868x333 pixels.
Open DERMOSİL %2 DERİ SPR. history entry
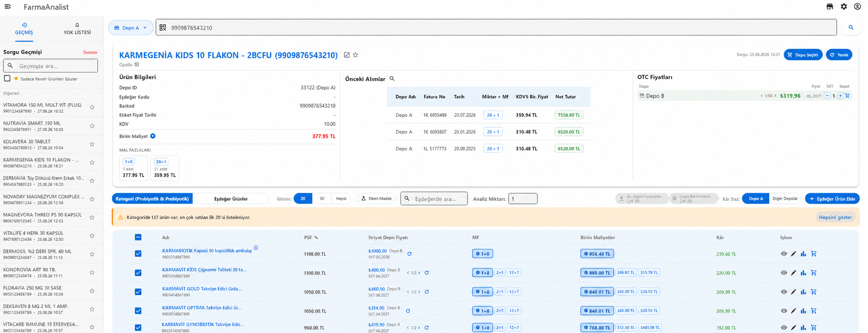(x=44, y=254)
